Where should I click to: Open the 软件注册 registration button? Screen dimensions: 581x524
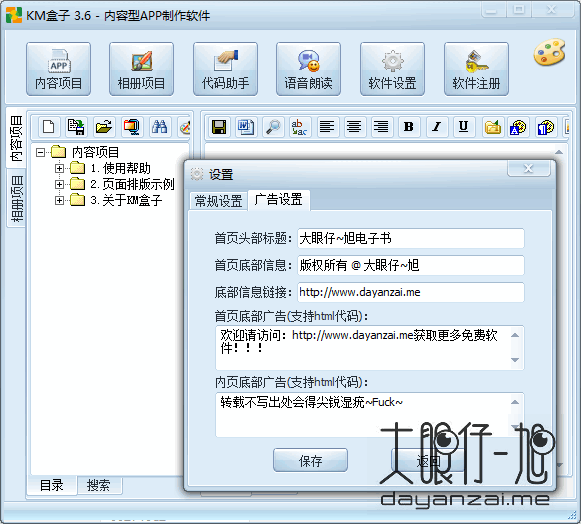(476, 69)
